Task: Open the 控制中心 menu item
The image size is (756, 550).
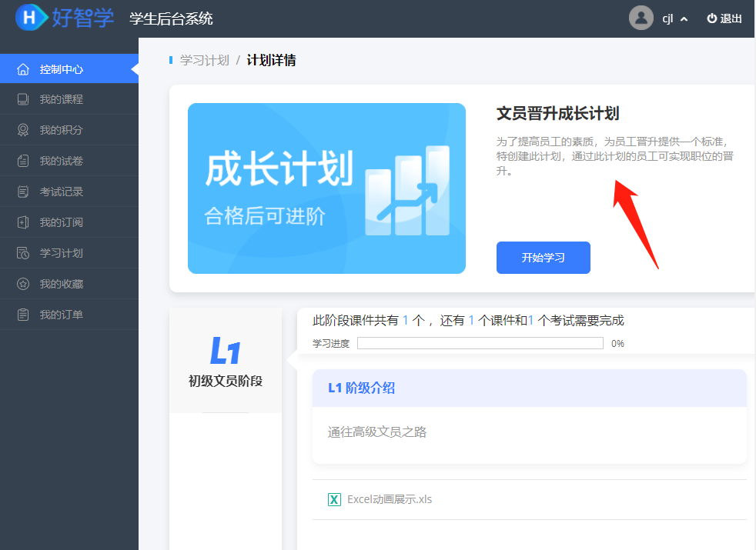Action: [x=69, y=69]
